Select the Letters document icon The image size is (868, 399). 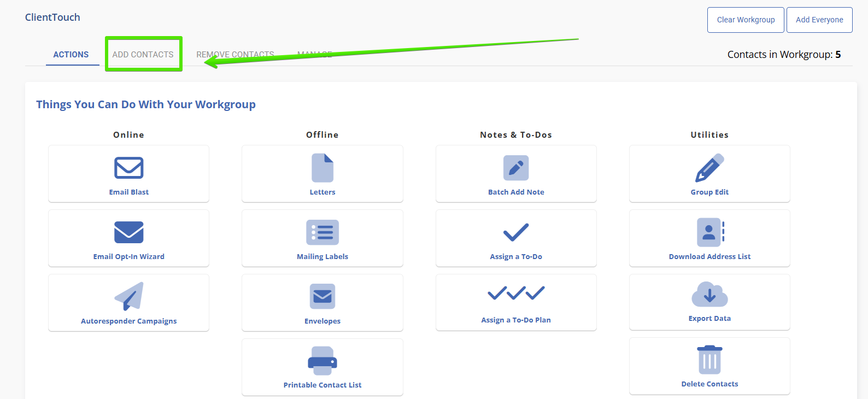[322, 168]
